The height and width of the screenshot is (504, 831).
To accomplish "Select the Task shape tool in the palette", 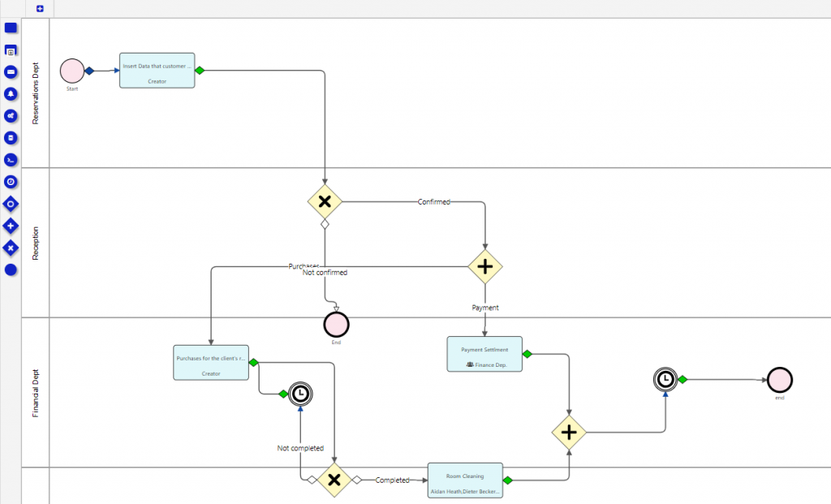I will tap(11, 27).
